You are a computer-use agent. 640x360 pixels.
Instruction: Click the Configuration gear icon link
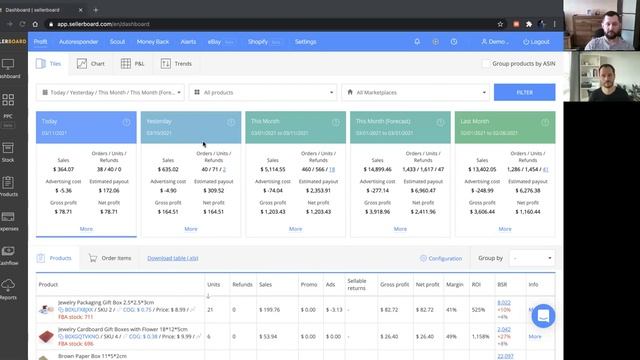click(441, 258)
